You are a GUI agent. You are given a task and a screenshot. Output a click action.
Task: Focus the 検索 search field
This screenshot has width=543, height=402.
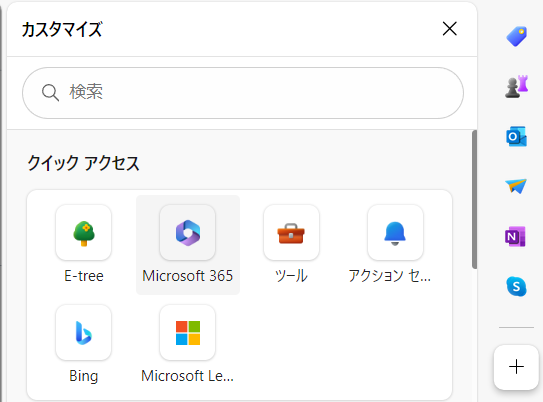(x=243, y=93)
